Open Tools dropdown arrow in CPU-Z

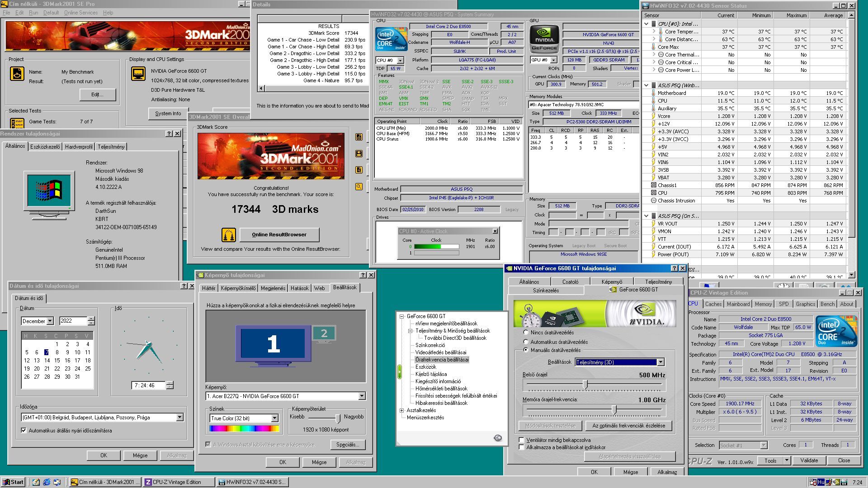[787, 460]
